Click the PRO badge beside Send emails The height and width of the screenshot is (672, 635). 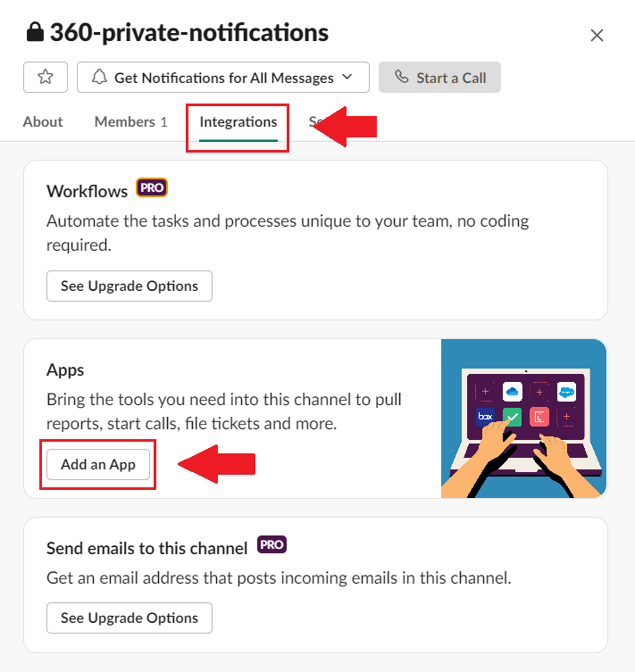pos(272,544)
